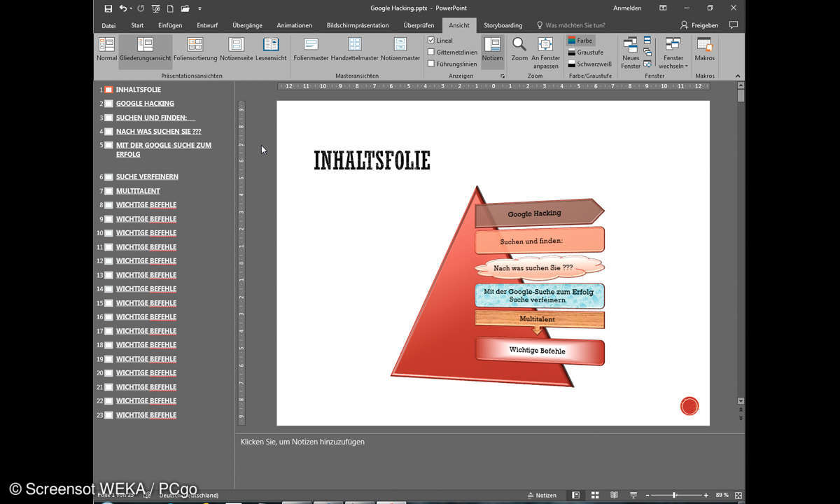Fit slide to window icon in status bar
840x504 pixels.
[x=738, y=495]
